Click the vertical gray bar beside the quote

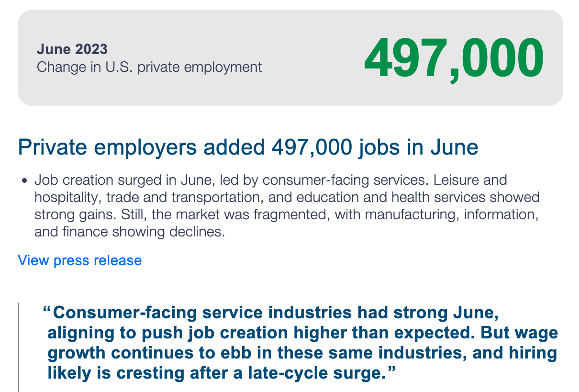18,347
